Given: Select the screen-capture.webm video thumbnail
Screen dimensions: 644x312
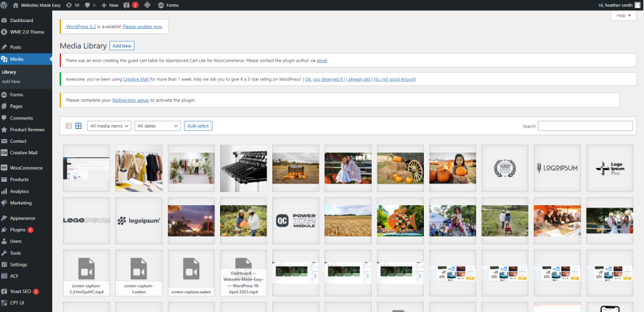Looking at the screenshot, I should [x=191, y=273].
